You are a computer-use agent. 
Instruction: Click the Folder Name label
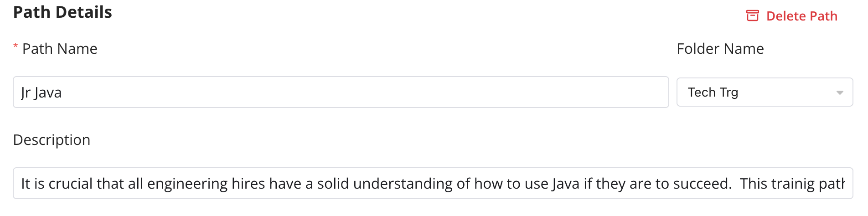point(720,49)
